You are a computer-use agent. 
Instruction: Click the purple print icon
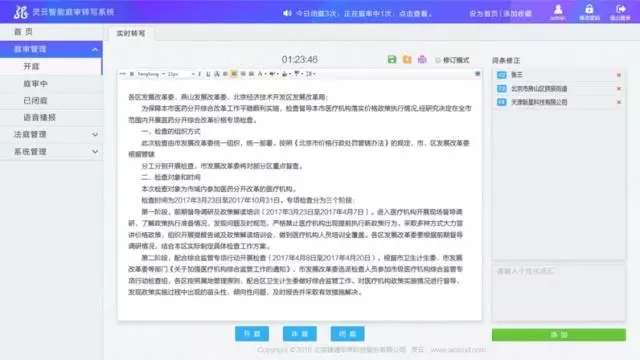coord(422,60)
